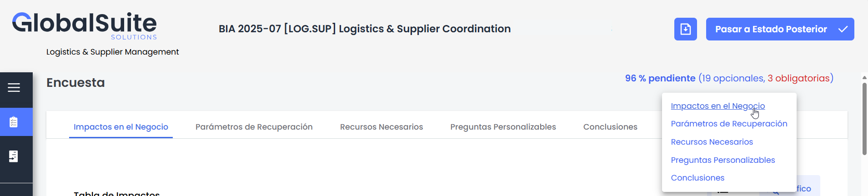Choose Parámetros de Recuperación in popup menu

(729, 124)
